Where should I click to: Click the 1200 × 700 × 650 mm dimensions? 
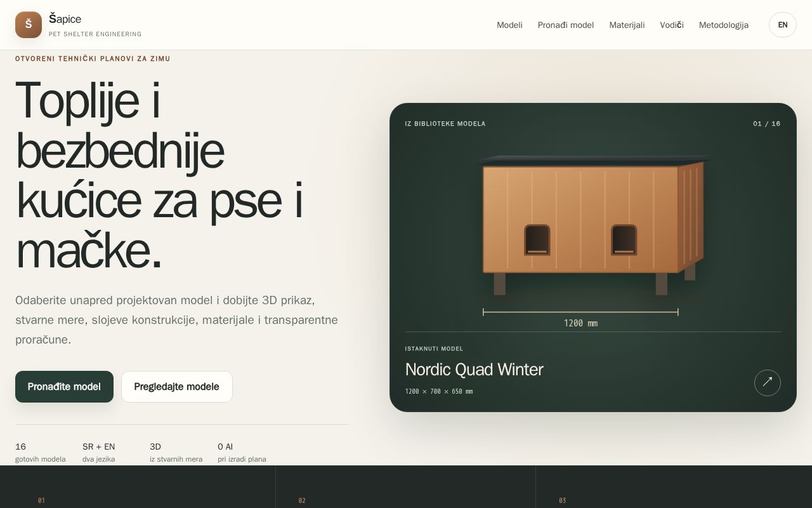[x=439, y=391]
